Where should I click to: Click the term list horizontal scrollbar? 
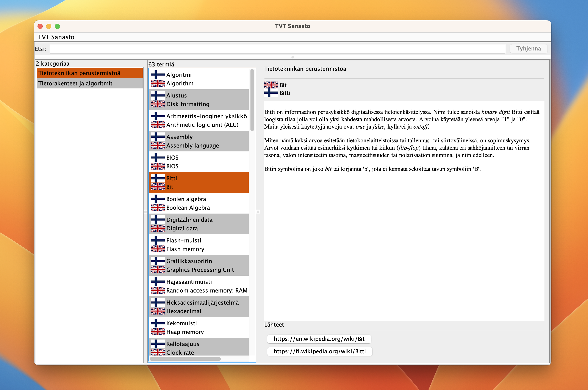pos(185,359)
